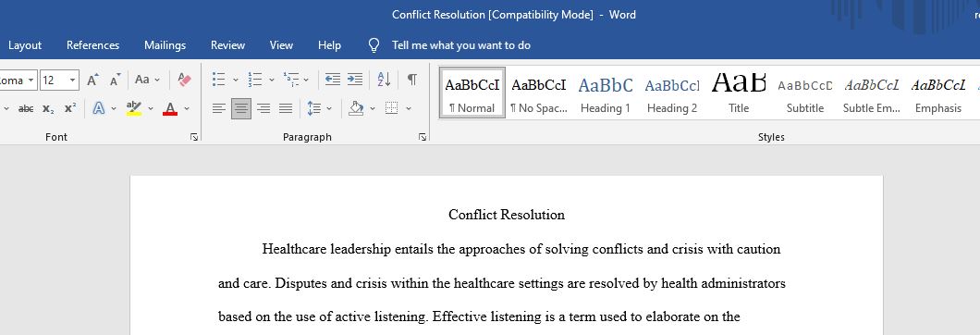Apply borders to the paragraph
Screen dimensions: 980x335
point(392,108)
